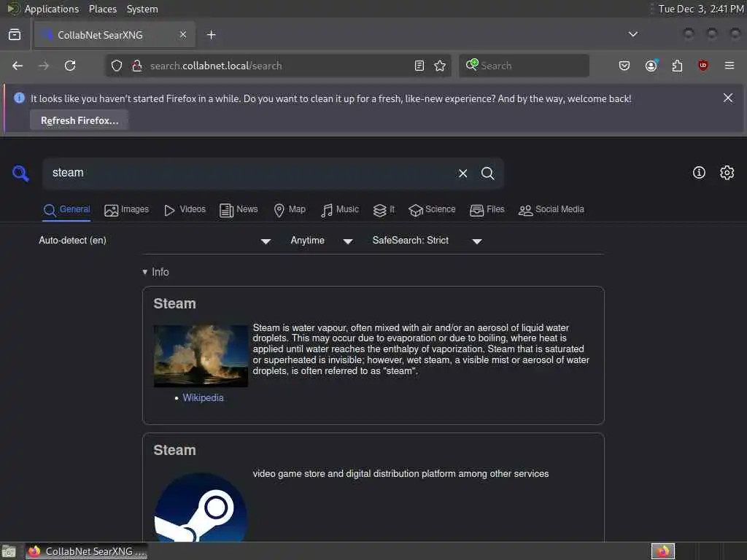
Task: Collapse the Info section triangle
Action: pyautogui.click(x=145, y=272)
